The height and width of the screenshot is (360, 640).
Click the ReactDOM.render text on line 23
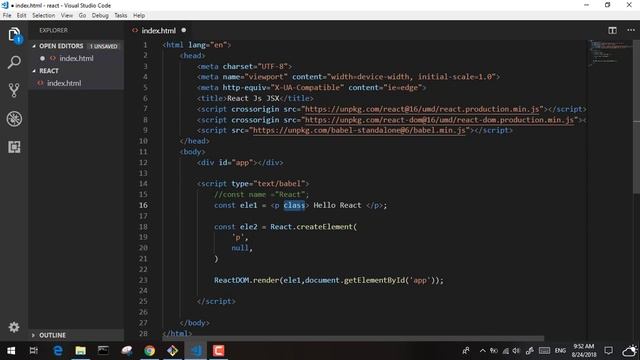(x=246, y=280)
